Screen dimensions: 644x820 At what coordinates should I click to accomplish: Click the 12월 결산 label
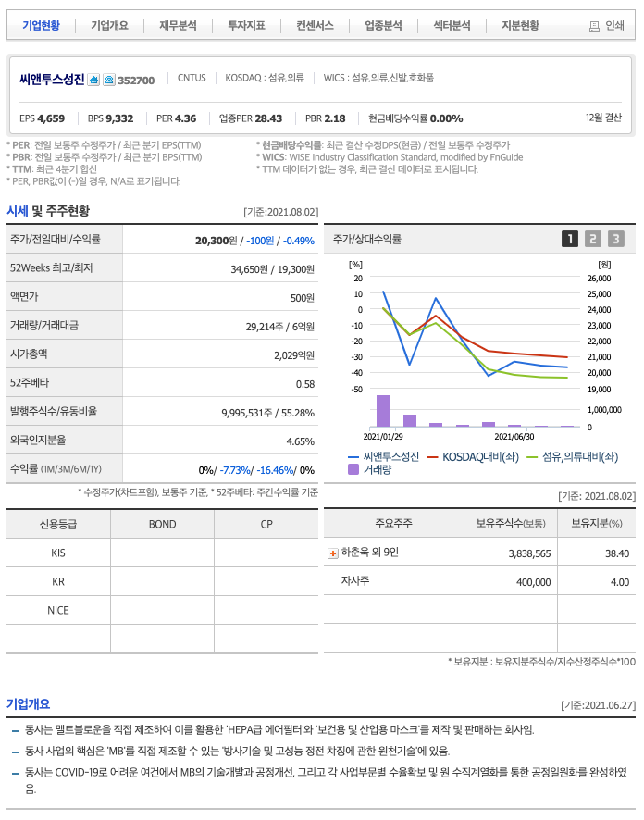point(603,118)
